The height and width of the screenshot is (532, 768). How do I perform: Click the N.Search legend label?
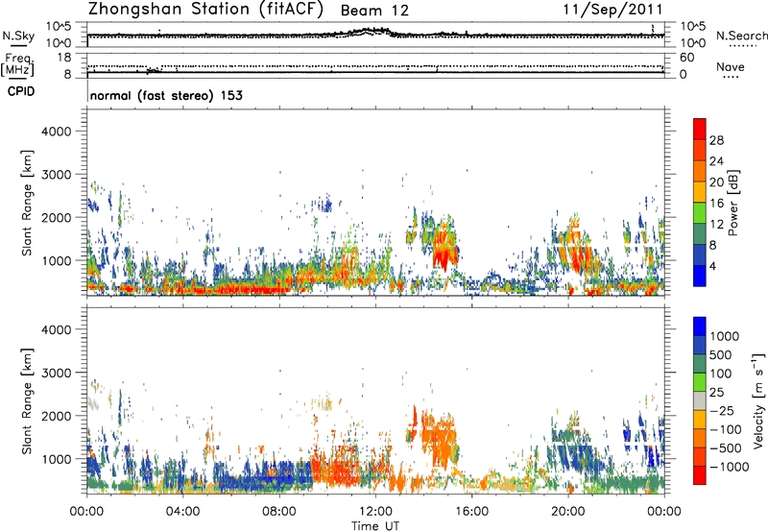coord(742,36)
